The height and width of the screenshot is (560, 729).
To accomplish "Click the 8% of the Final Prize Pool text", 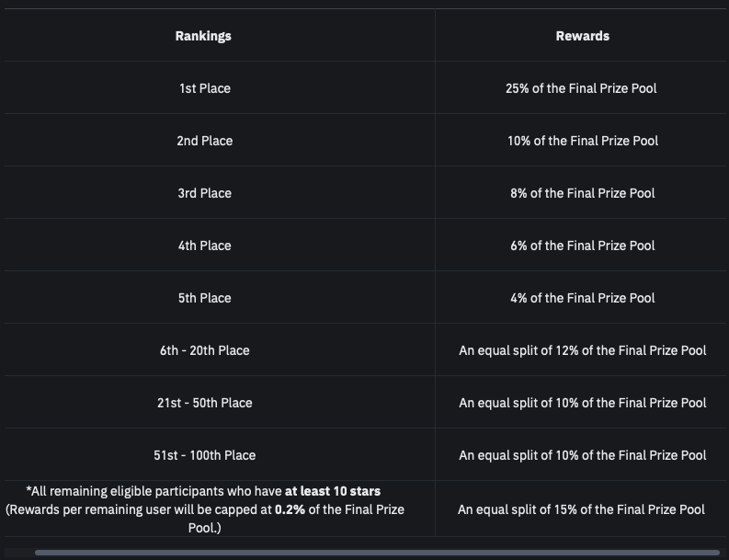I will (581, 193).
